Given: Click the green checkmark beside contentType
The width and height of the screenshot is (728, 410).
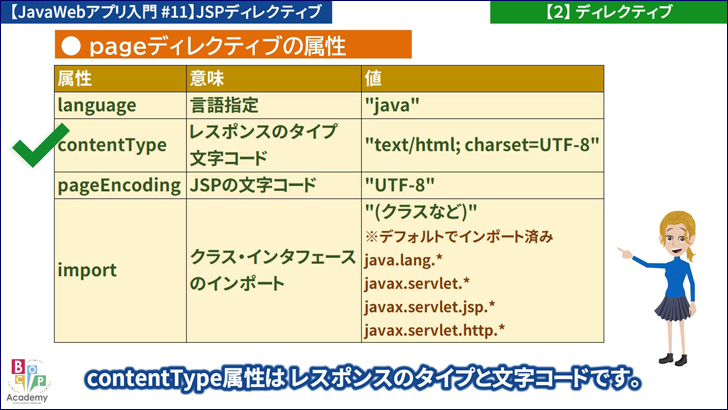Looking at the screenshot, I should pos(38,146).
